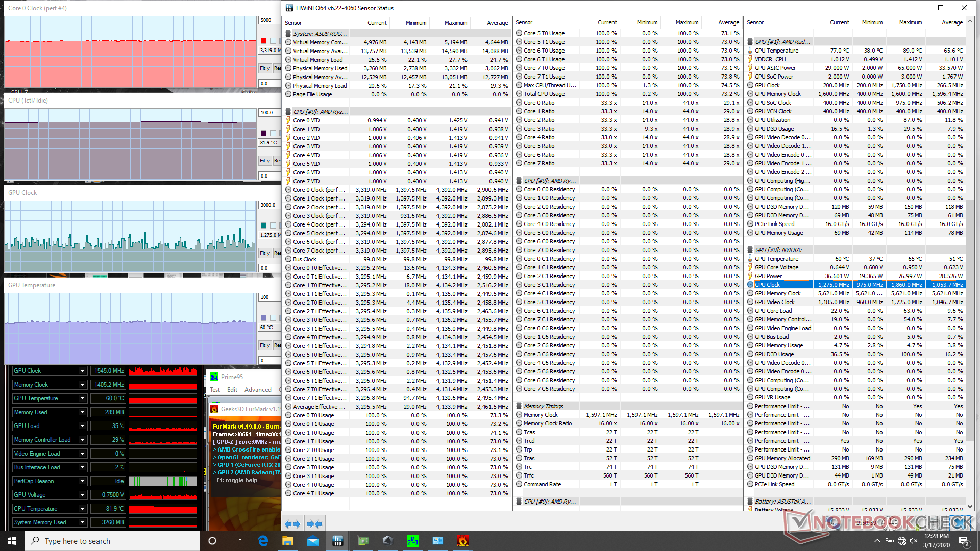980x551 pixels.
Task: Click the collapse columns arrows button in HWiNFO
Action: pyautogui.click(x=314, y=523)
